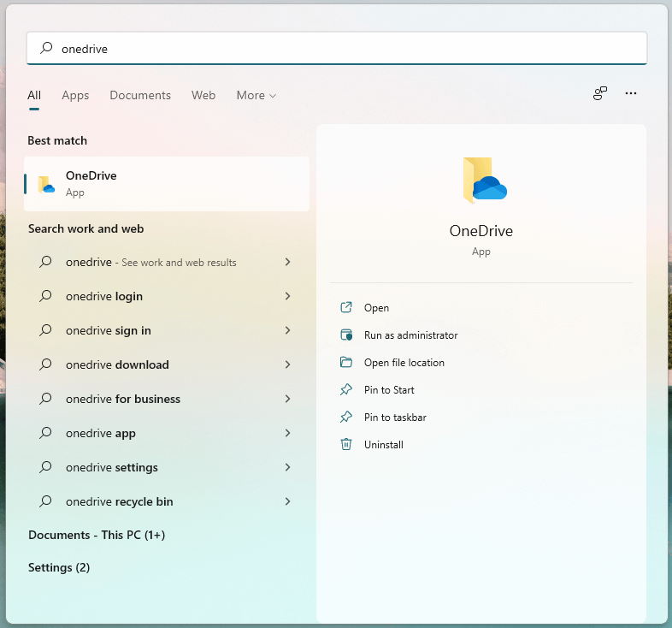This screenshot has height=628, width=672.
Task: Click the Open file location folder icon
Action: point(346,363)
